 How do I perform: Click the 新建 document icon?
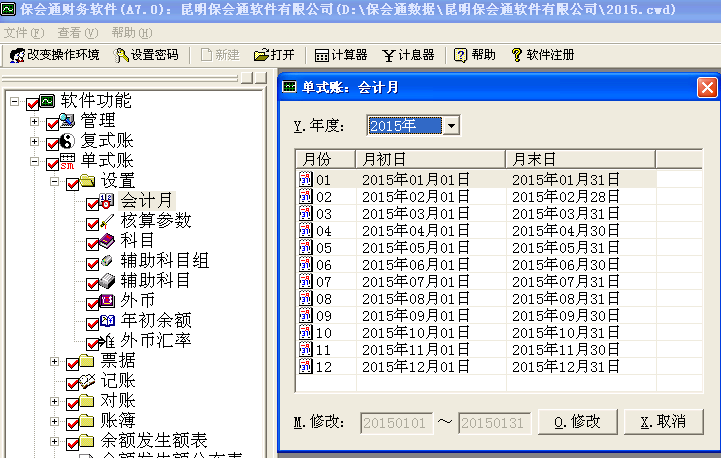[206, 55]
